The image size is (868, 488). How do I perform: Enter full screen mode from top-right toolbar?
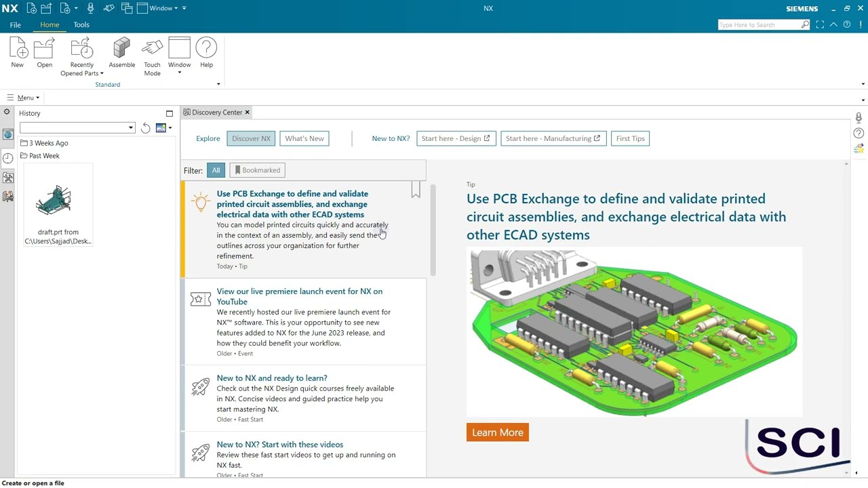pyautogui.click(x=820, y=25)
